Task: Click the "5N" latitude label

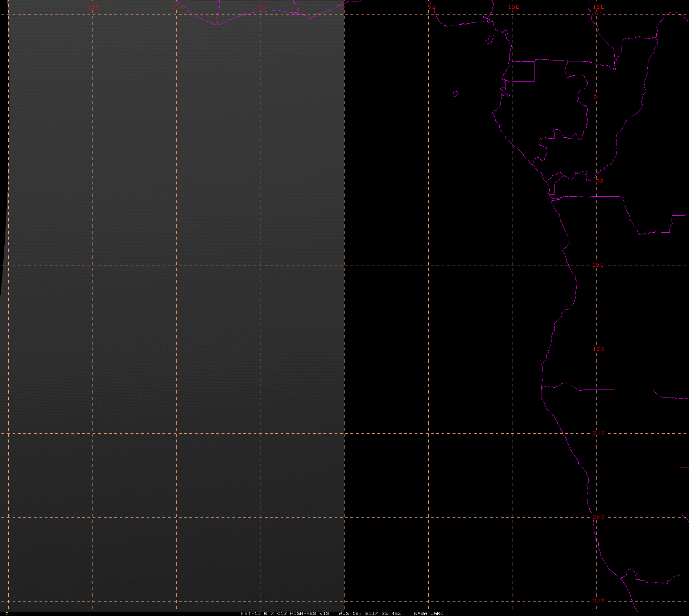Action: (x=599, y=13)
